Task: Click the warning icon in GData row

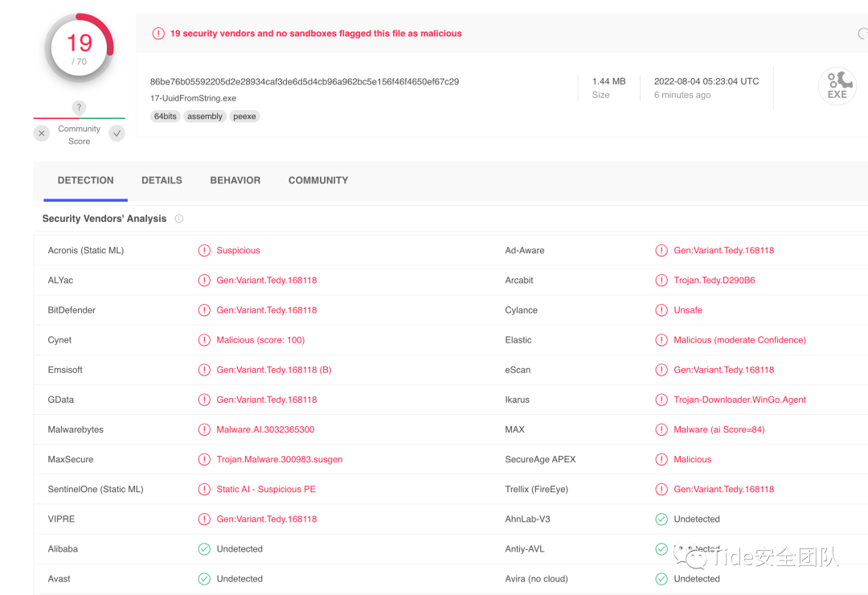Action: coord(204,400)
